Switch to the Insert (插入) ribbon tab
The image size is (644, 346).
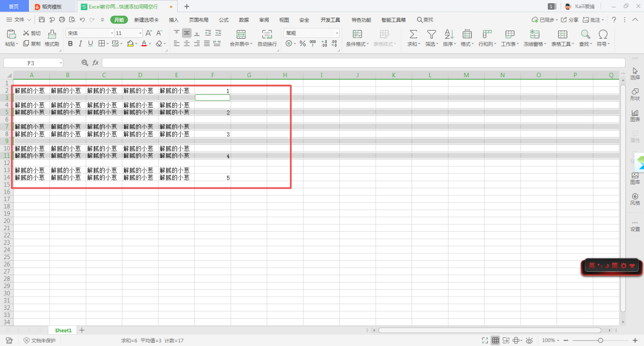tap(174, 20)
